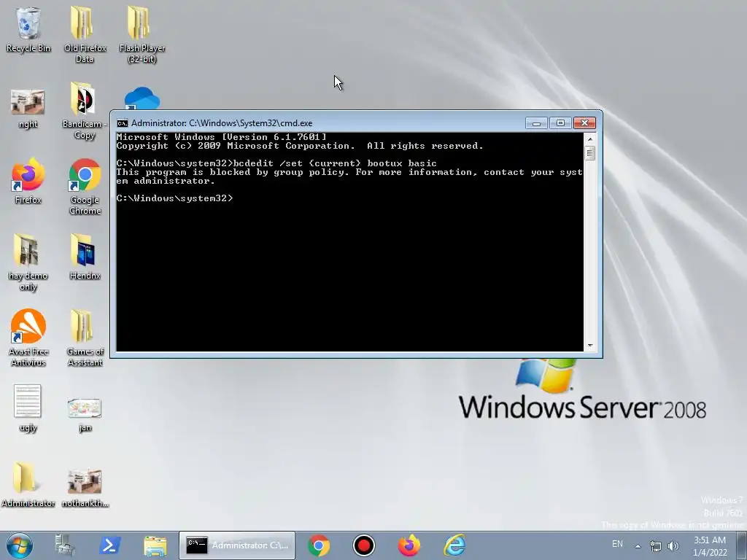The image size is (747, 560).
Task: Select the Administrator cmd taskbar button
Action: (x=237, y=545)
